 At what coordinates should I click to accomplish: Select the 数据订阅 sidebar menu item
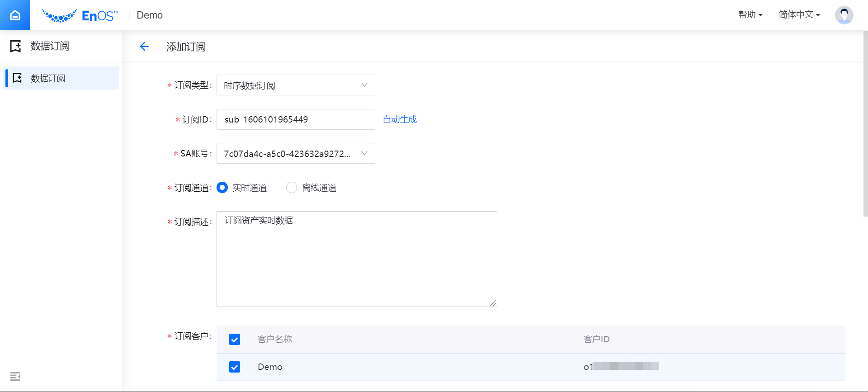(61, 78)
